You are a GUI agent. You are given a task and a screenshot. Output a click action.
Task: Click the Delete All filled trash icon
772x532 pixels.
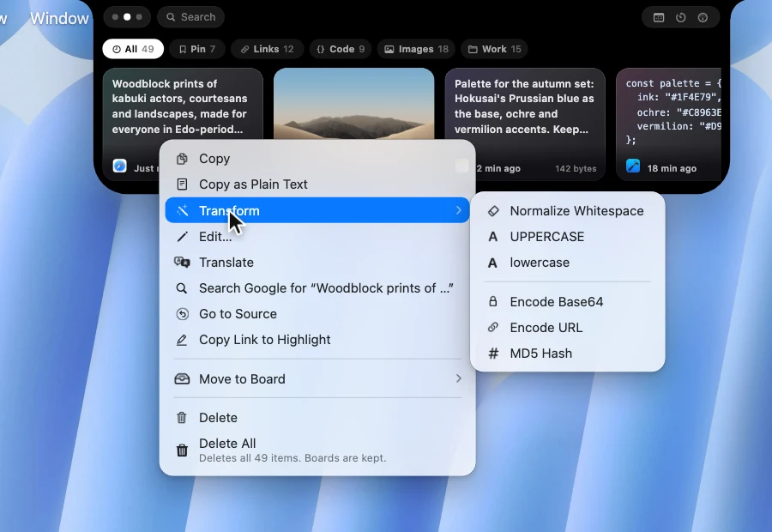(x=182, y=450)
